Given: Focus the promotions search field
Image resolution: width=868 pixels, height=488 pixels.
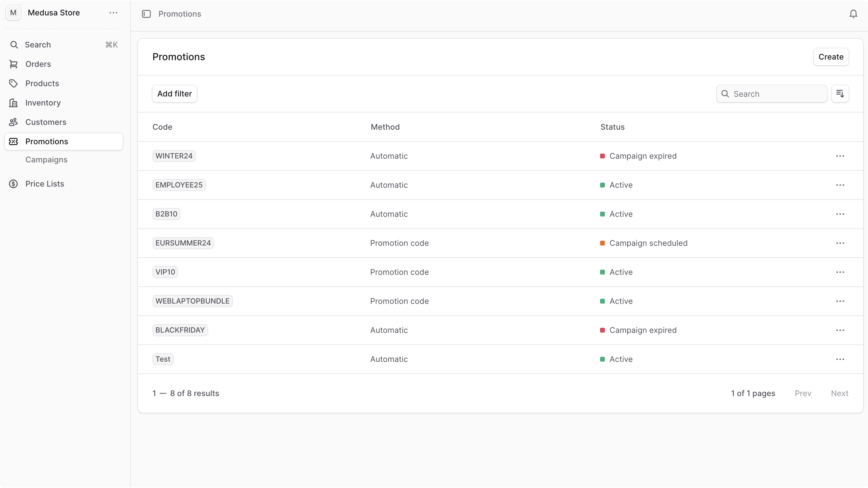Looking at the screenshot, I should click(775, 94).
